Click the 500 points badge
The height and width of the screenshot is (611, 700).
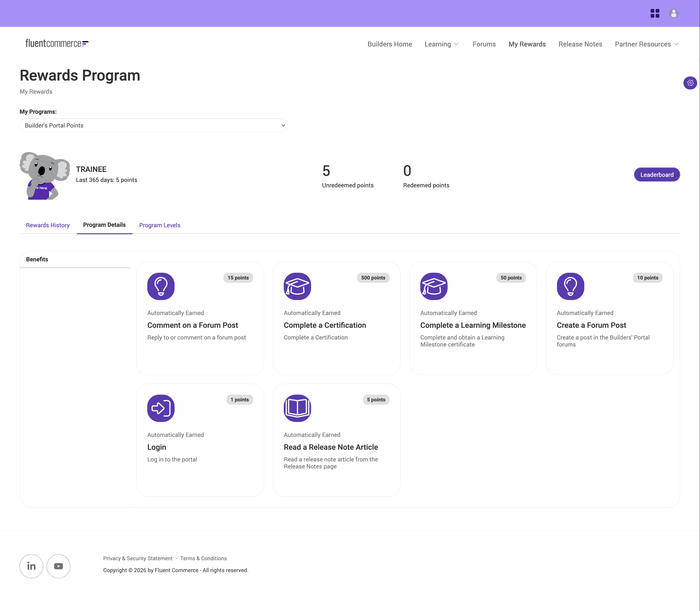click(x=373, y=278)
